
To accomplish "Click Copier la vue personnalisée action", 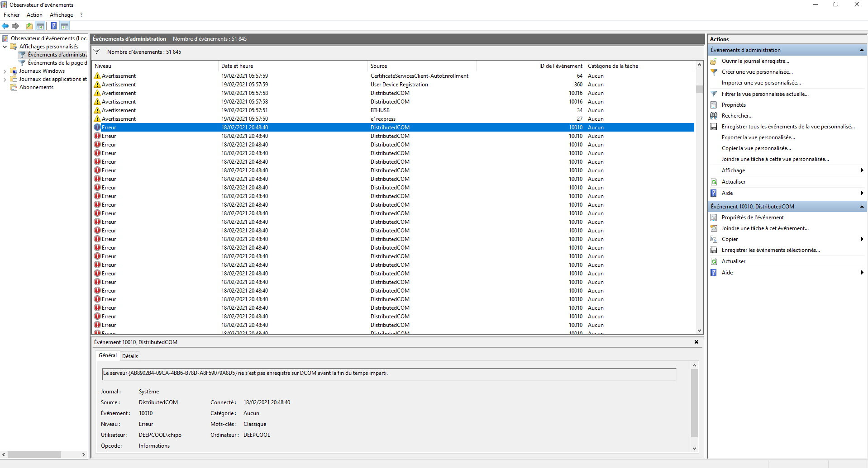I will [756, 148].
